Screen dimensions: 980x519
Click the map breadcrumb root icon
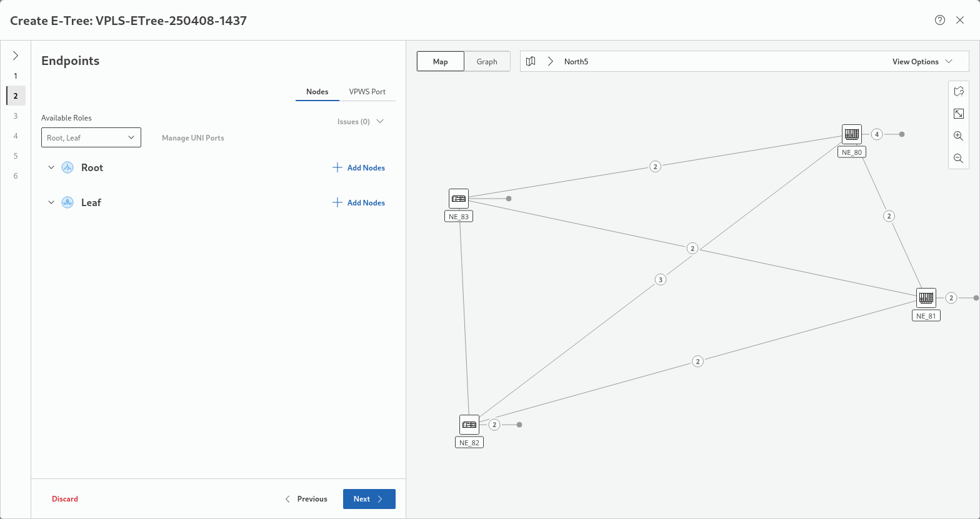531,61
